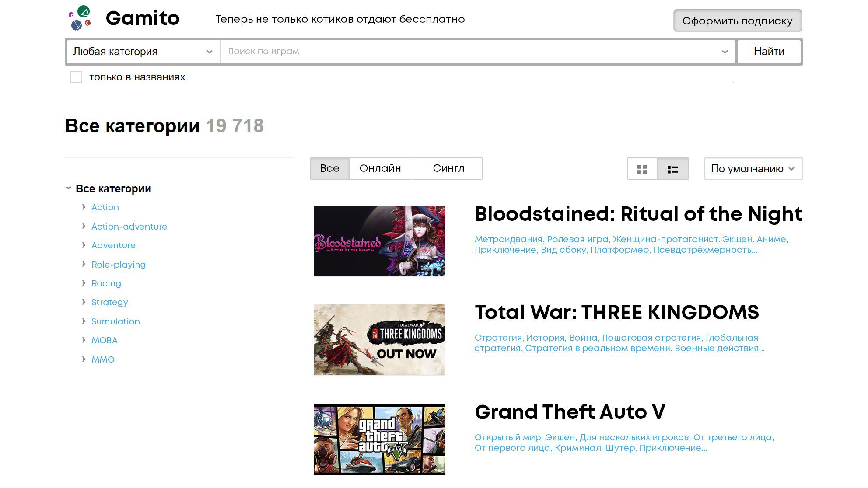Click 'Оформить подписку' button

coord(737,21)
